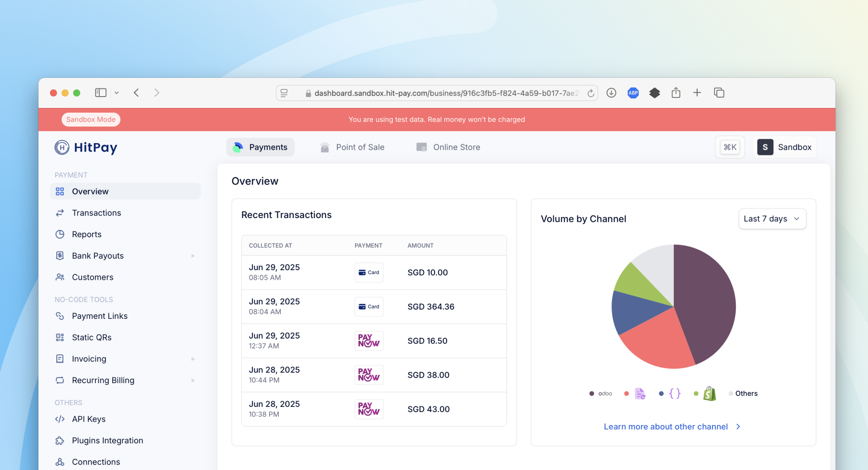Expand the Bank Payouts submenu arrow
This screenshot has height=470, width=868.
click(x=193, y=256)
